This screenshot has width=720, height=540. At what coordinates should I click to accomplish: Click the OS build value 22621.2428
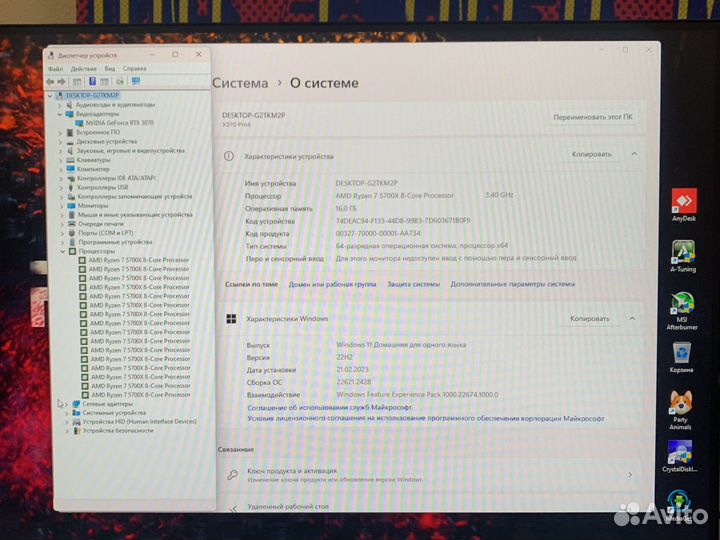click(x=354, y=382)
